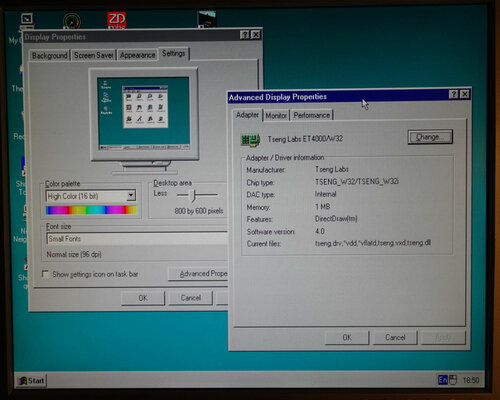This screenshot has width=500, height=400.
Task: Click the Manufacturer value Tseng Labs
Action: [x=332, y=169]
